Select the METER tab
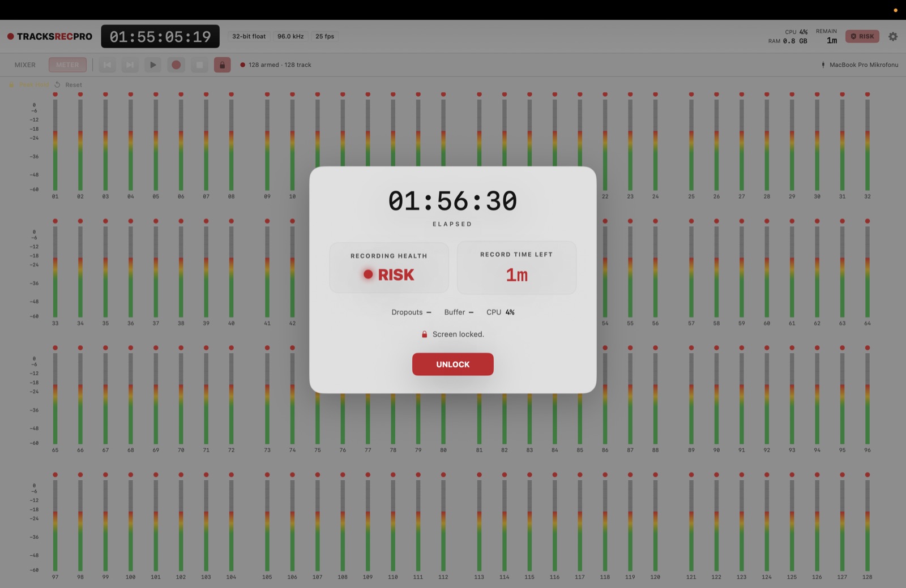 67,65
